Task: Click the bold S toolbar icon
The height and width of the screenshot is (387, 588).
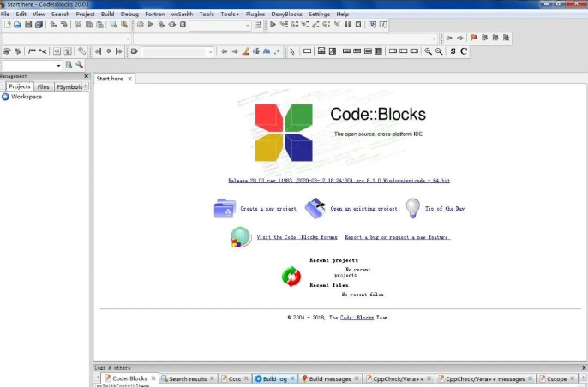Action: pyautogui.click(x=453, y=51)
